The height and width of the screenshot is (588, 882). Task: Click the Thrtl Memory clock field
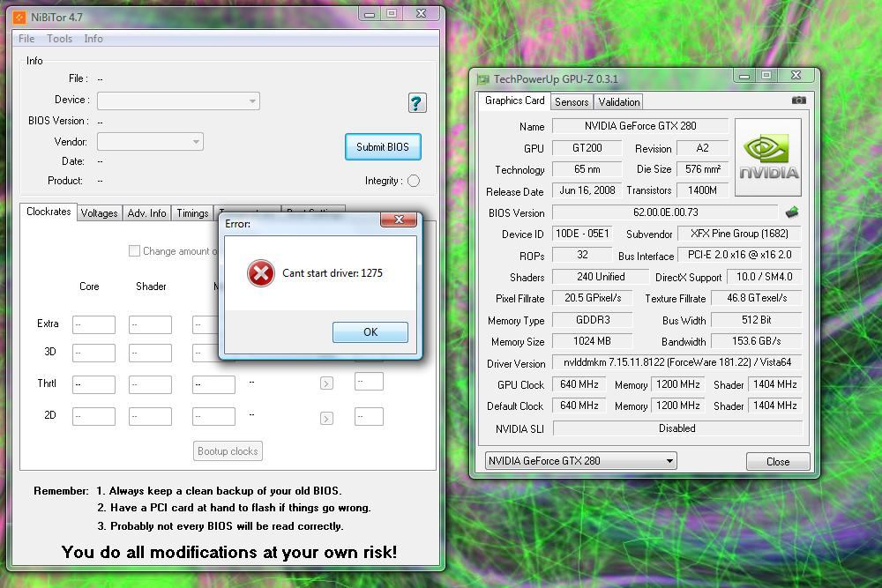213,384
